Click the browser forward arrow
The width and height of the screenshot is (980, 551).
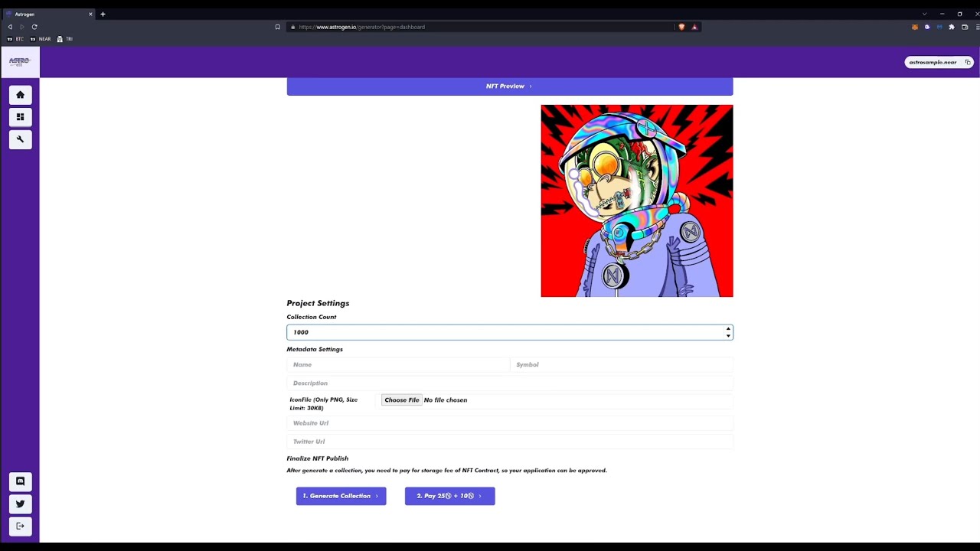point(21,27)
